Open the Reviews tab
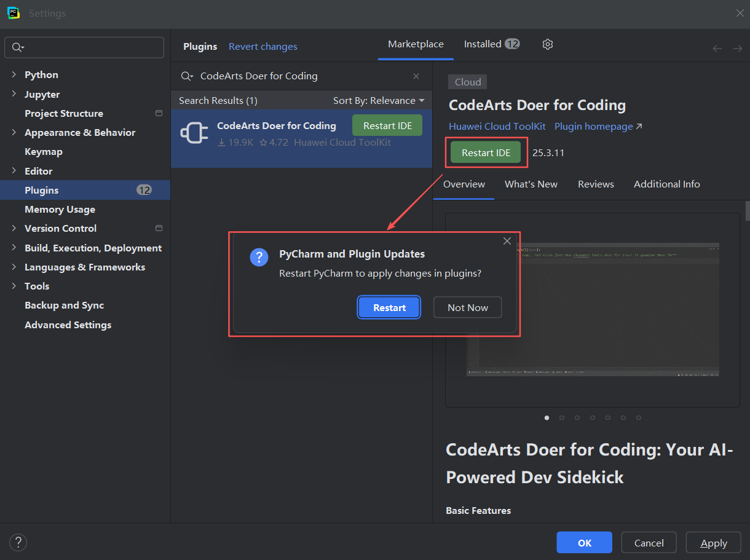 click(596, 184)
